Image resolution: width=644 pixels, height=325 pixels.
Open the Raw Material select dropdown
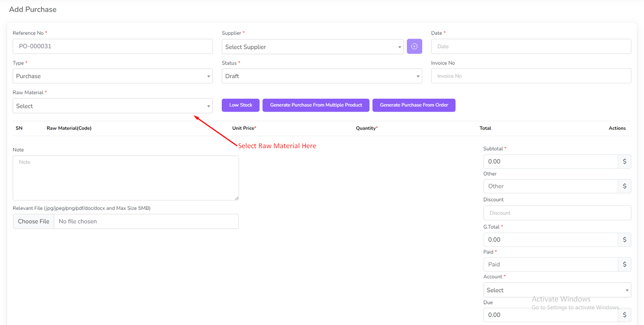112,106
